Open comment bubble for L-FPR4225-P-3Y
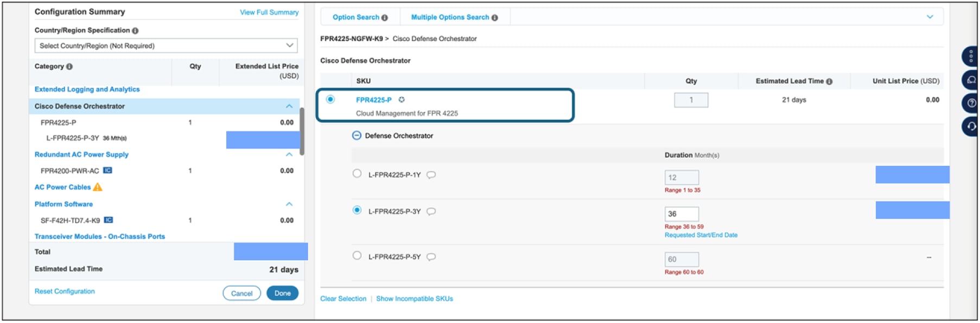Screen dimensions: 980x323 click(431, 212)
